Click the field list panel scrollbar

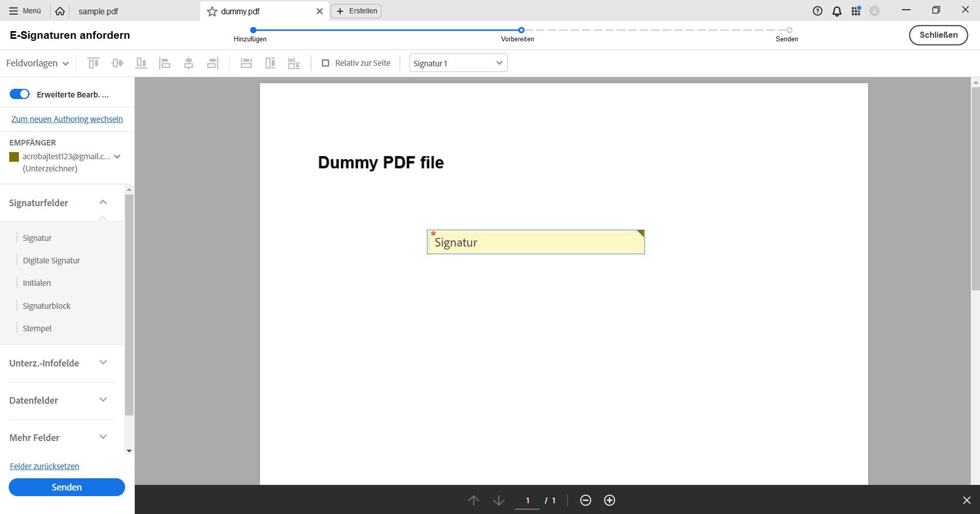pyautogui.click(x=129, y=305)
